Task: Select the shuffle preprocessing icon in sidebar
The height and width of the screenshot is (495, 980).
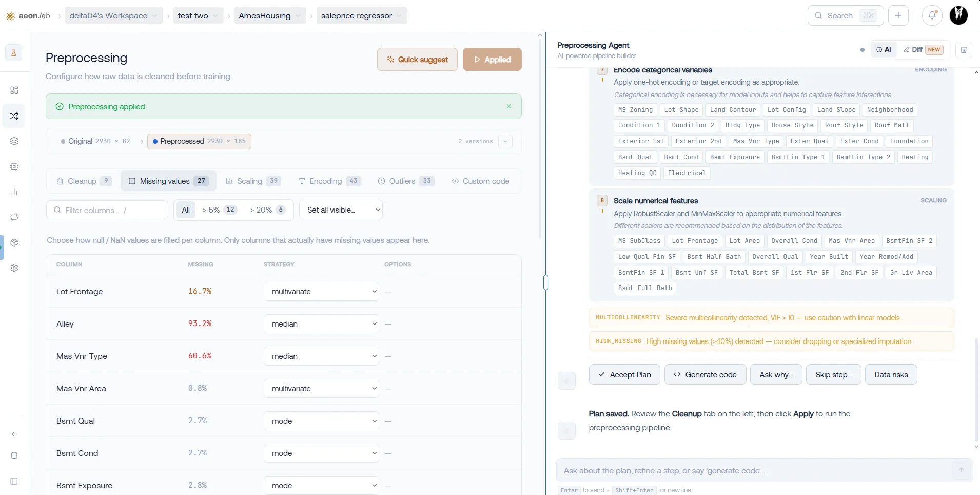Action: [14, 116]
